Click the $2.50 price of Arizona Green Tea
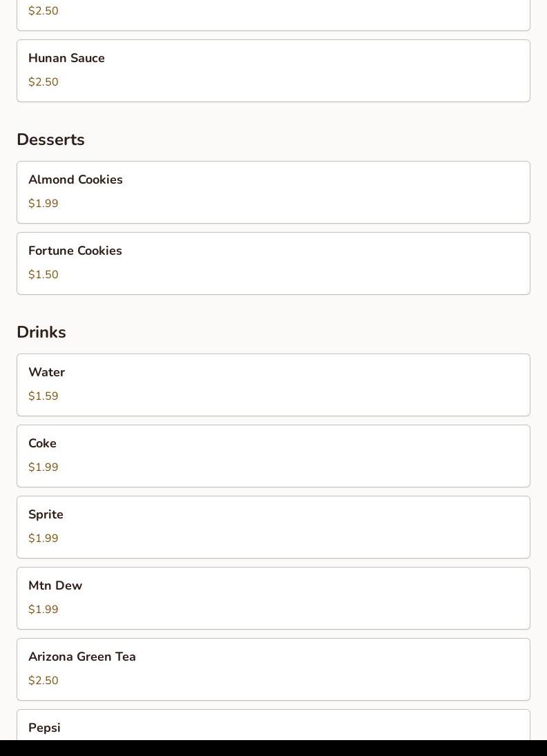This screenshot has height=756, width=547. 44,681
